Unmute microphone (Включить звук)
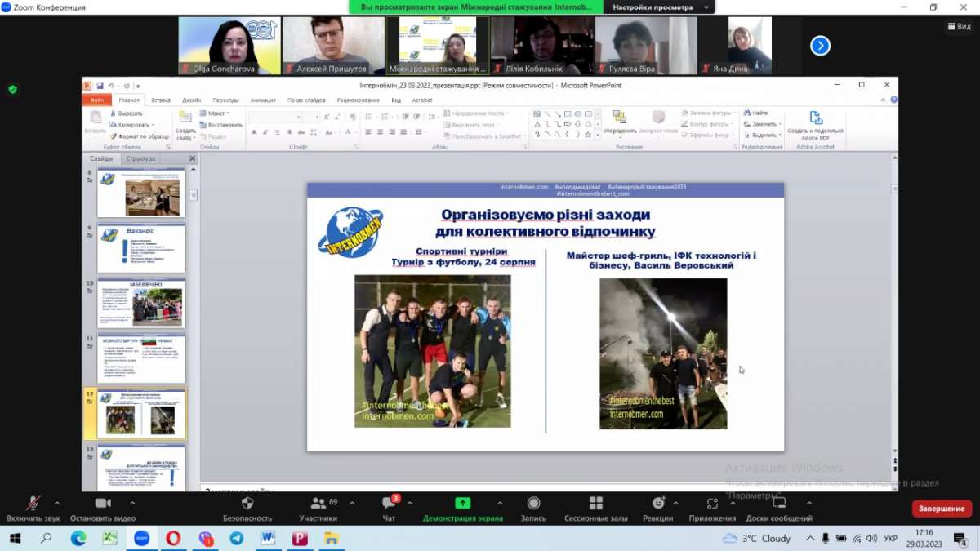Screen dimensions: 980x551 (33, 504)
